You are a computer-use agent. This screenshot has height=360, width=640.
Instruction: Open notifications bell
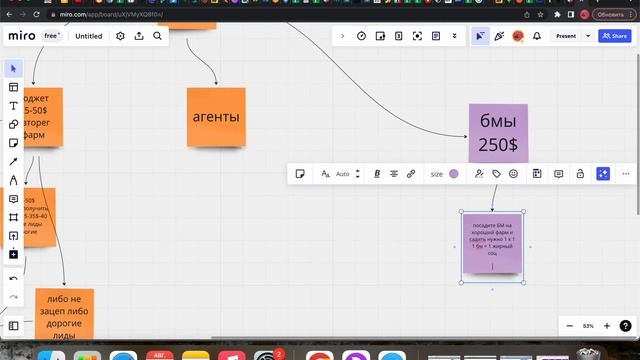(537, 36)
